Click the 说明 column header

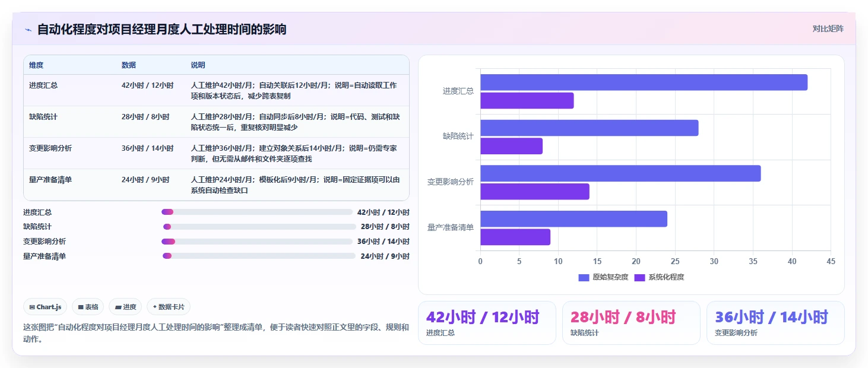(198, 65)
